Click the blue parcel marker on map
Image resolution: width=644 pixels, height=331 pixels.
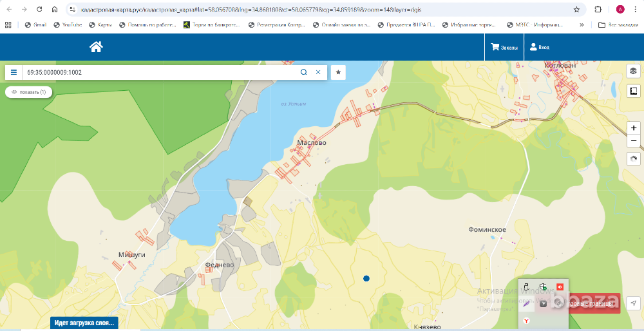pyautogui.click(x=366, y=278)
